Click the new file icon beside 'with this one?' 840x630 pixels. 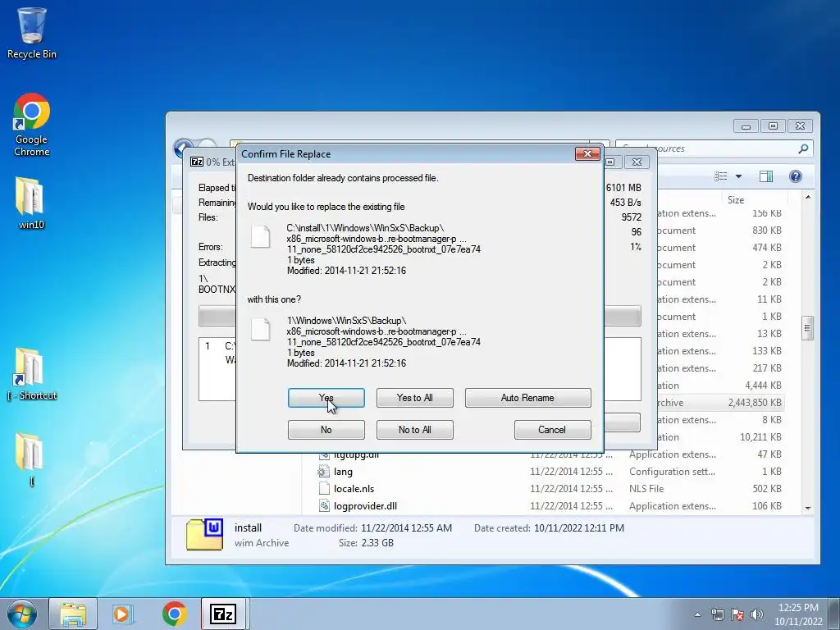point(260,330)
